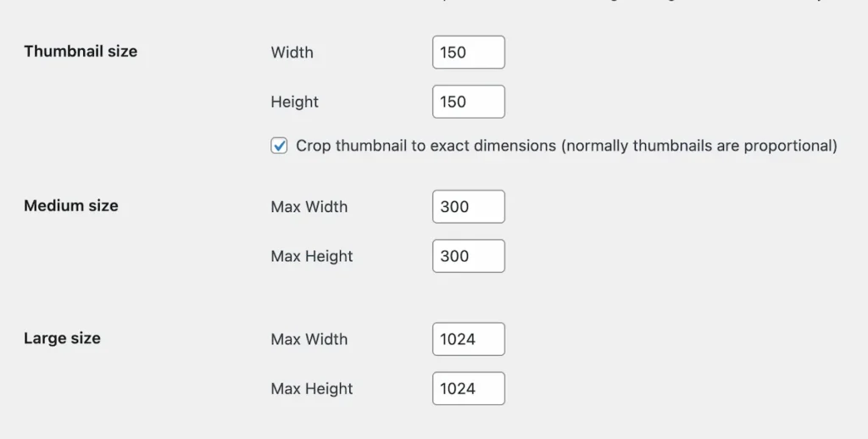Screen dimensions: 868x439
Task: Click the Thumbnail Height input field
Action: [468, 102]
